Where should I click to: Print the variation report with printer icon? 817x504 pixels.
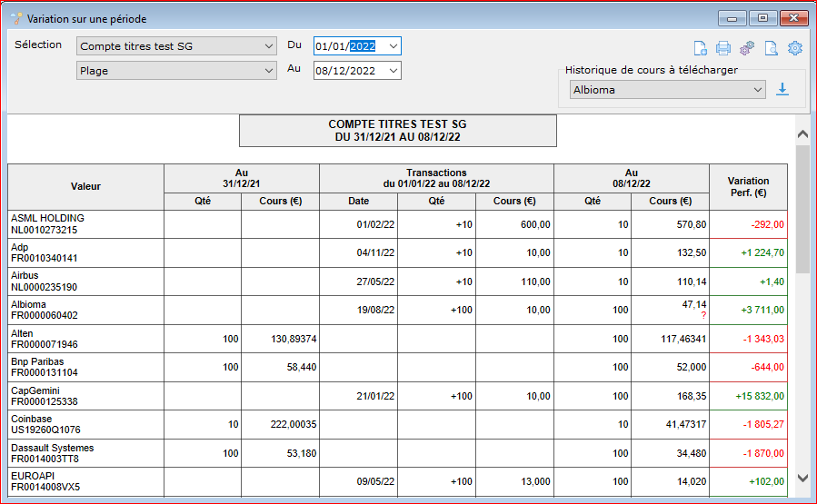point(723,48)
